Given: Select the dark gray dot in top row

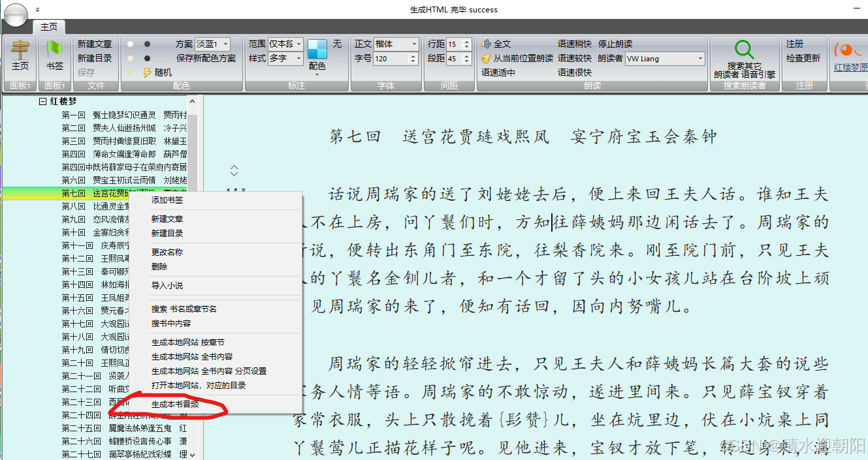Looking at the screenshot, I should coord(147,44).
